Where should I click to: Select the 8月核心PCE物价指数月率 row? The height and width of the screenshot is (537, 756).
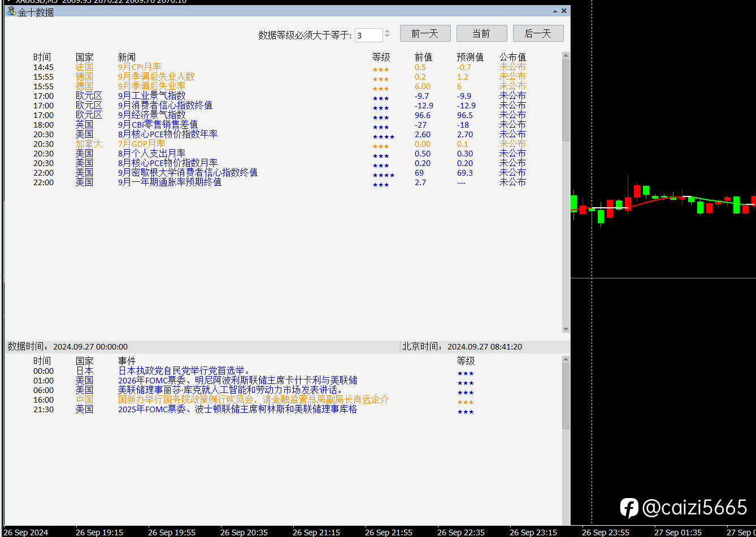click(280, 163)
